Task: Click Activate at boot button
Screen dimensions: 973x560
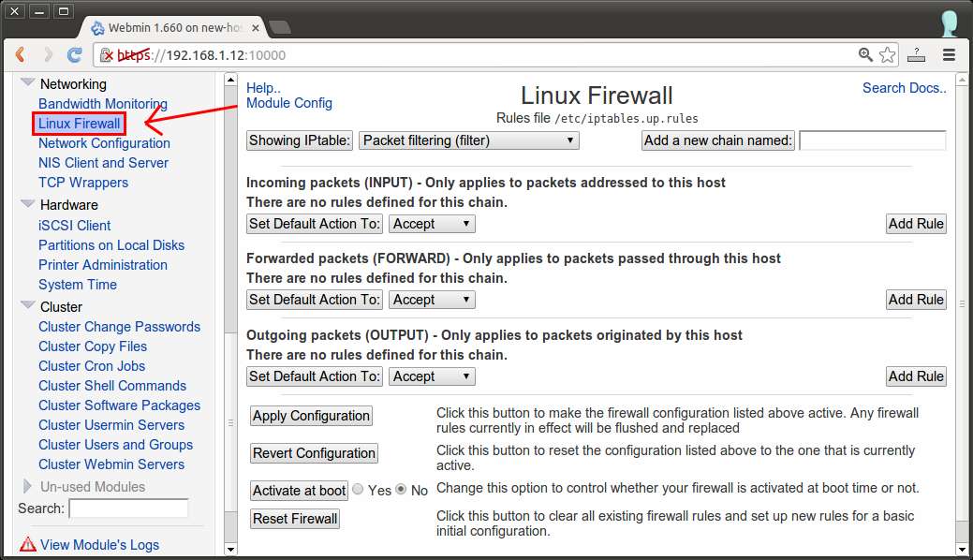Action: pyautogui.click(x=299, y=491)
